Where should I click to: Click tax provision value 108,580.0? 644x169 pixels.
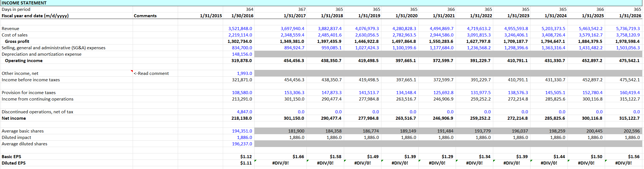242,92
